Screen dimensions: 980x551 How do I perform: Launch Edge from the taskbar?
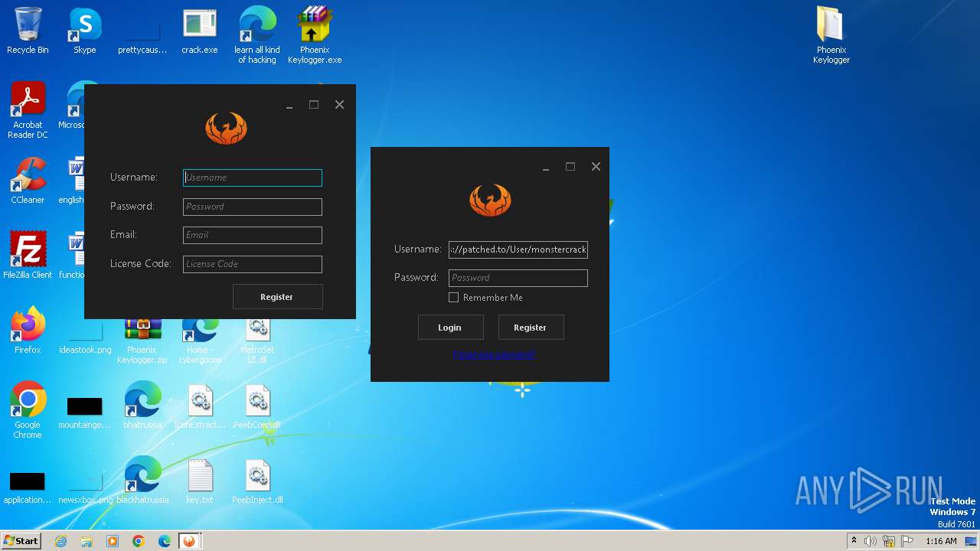(165, 541)
